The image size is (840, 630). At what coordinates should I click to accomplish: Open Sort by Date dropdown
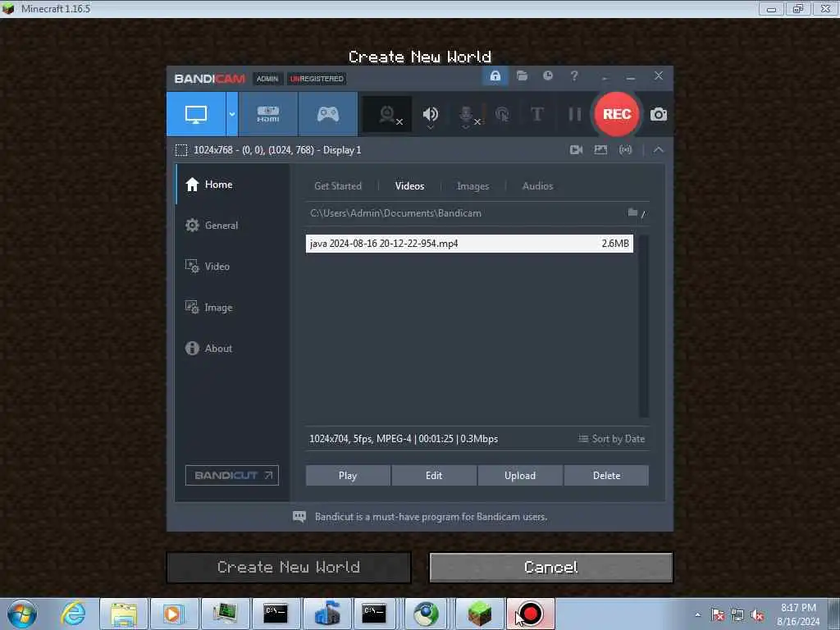click(x=611, y=439)
